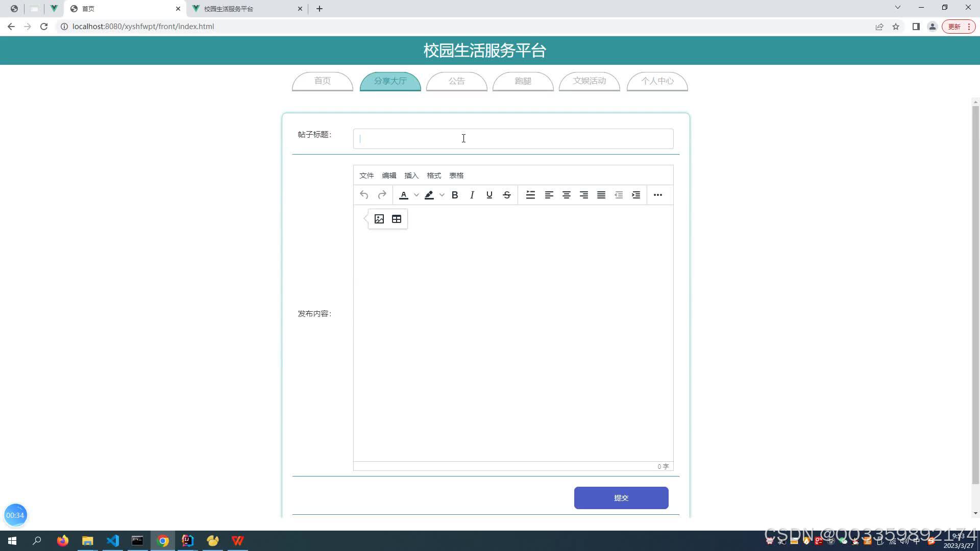The height and width of the screenshot is (551, 980).
Task: Redo the last edit in editor toolbar
Action: [382, 195]
